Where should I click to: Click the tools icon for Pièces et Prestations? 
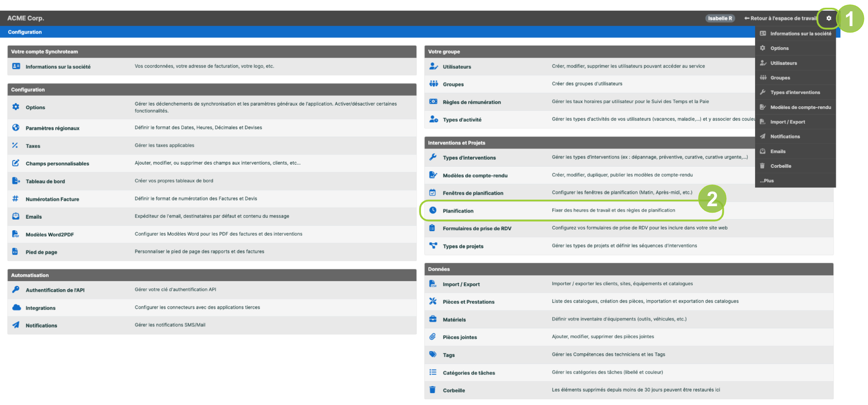[433, 301]
